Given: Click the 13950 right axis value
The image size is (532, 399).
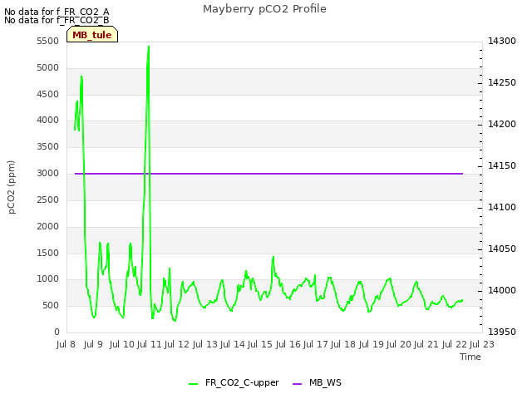Looking at the screenshot, I should click(x=502, y=332).
